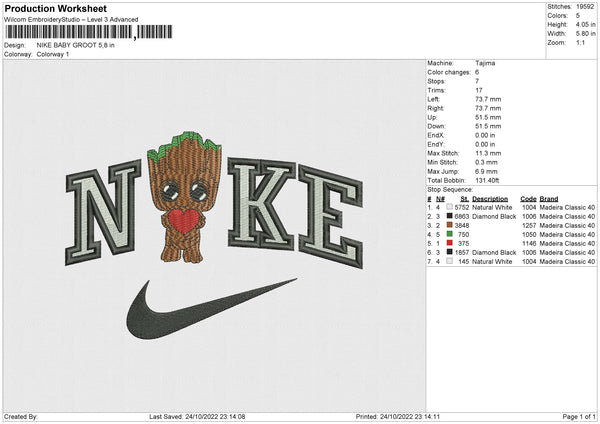Click the Machine value 'Tajima'

click(x=485, y=63)
